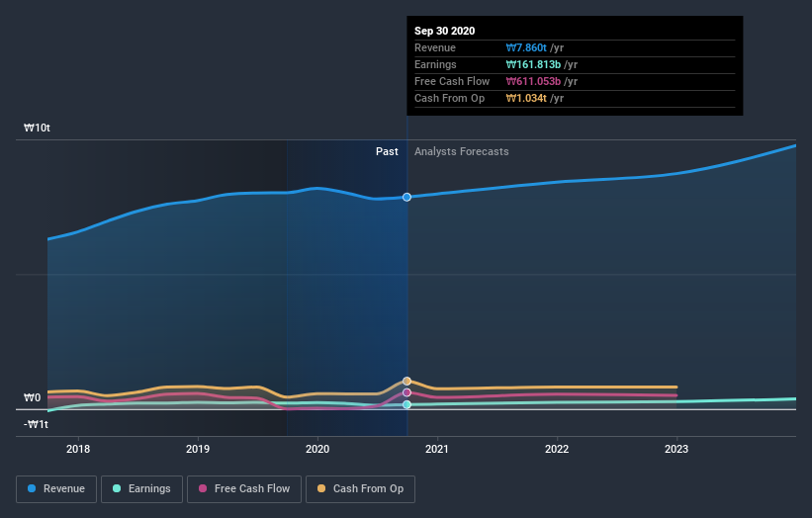Click the Sep 30 2020 tooltip date
The image size is (812, 518).
point(444,31)
